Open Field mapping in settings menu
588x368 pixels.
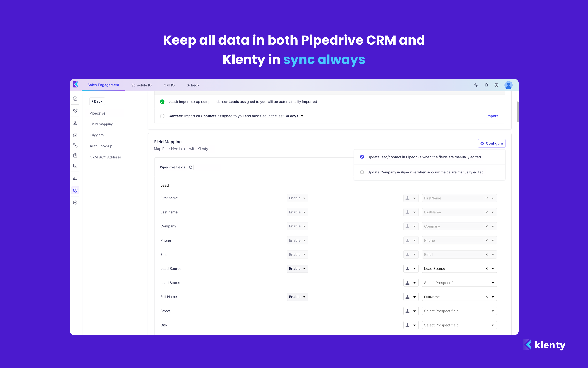pos(101,124)
